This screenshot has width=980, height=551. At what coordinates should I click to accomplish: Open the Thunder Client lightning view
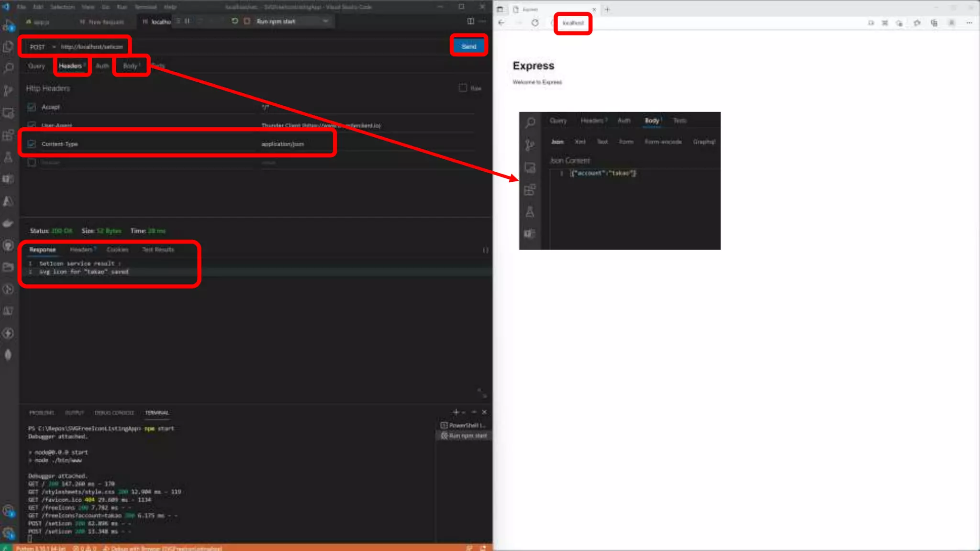pos(8,333)
